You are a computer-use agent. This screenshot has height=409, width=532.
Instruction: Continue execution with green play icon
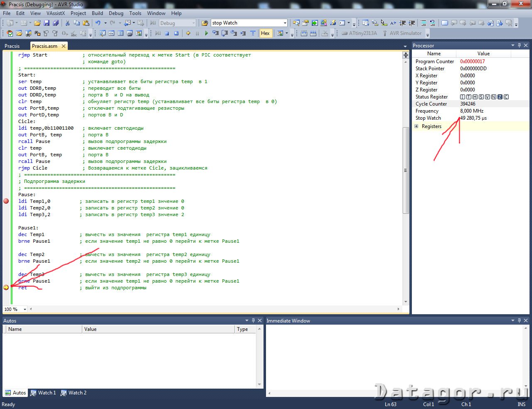tap(206, 33)
